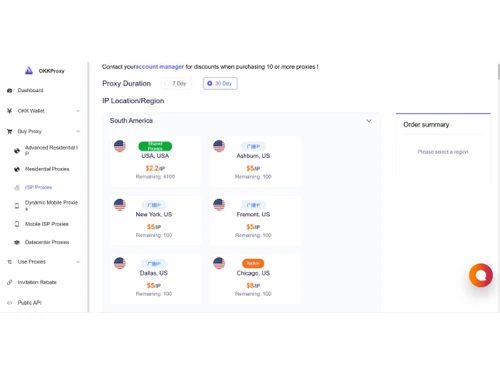Screen dimensions: 500x375
Task: Click the US flag on New York card
Action: click(120, 205)
